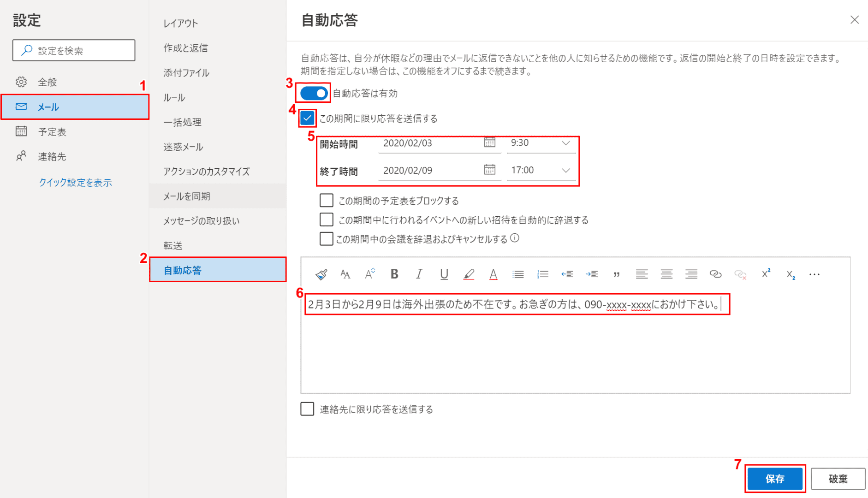Open the 添付ファイル settings

click(218, 73)
